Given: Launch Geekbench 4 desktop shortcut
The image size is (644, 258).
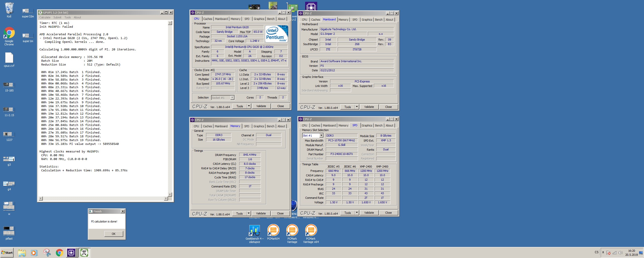Looking at the screenshot, I should [x=254, y=234].
